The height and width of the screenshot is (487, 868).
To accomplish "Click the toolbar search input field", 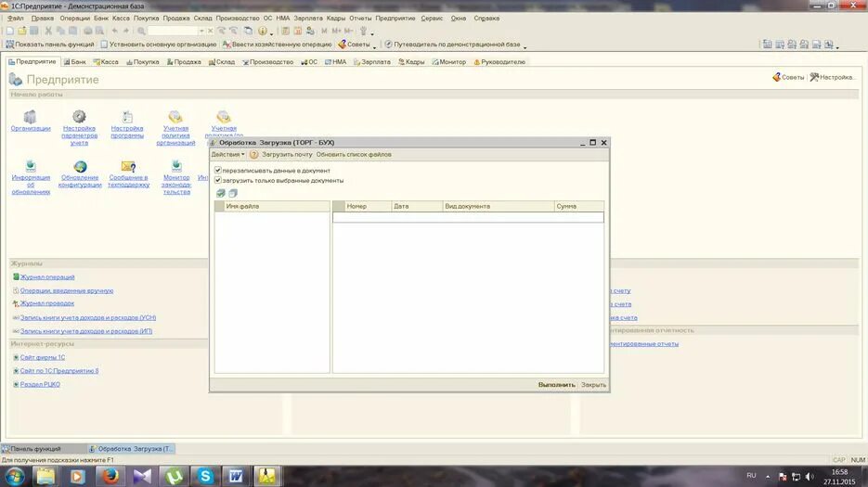I will click(x=173, y=31).
